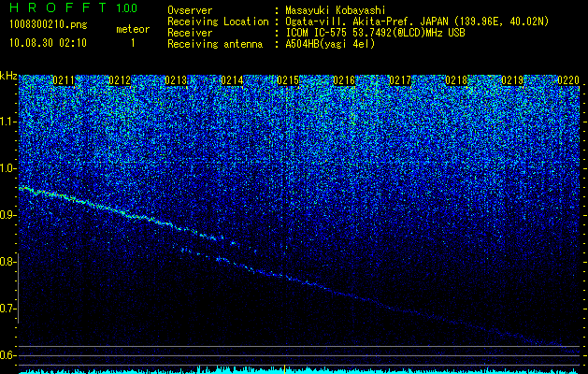Click the Ovserver field label
The height and width of the screenshot is (374, 588).
point(190,10)
